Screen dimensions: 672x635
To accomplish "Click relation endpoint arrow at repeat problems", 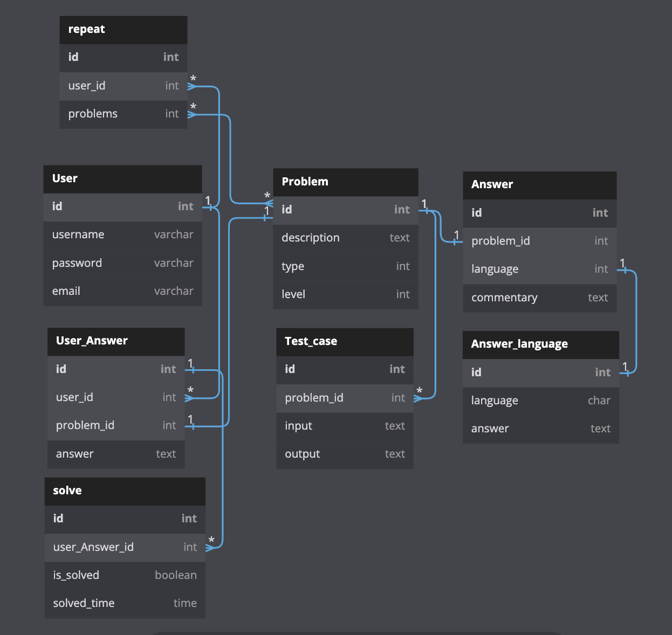I will [x=192, y=114].
